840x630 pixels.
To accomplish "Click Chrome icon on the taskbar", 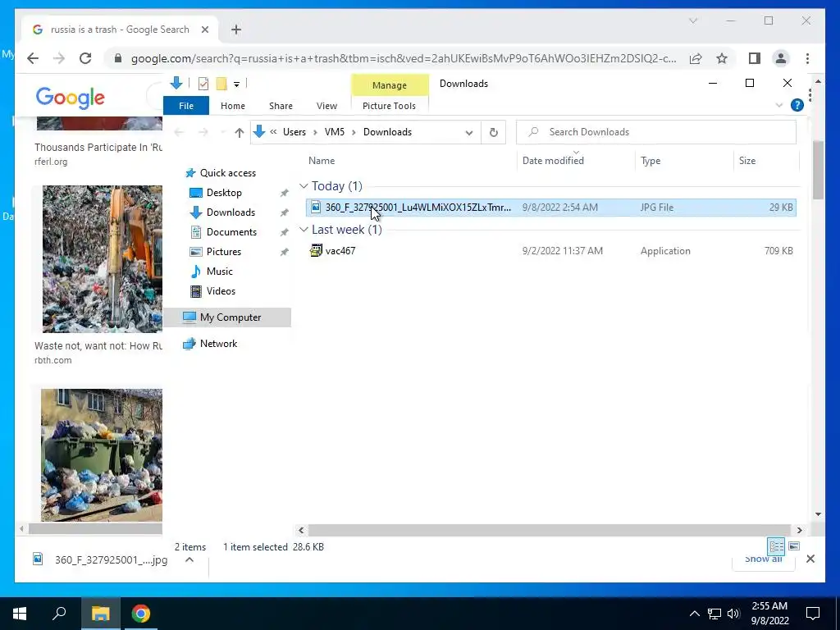I will 141,614.
